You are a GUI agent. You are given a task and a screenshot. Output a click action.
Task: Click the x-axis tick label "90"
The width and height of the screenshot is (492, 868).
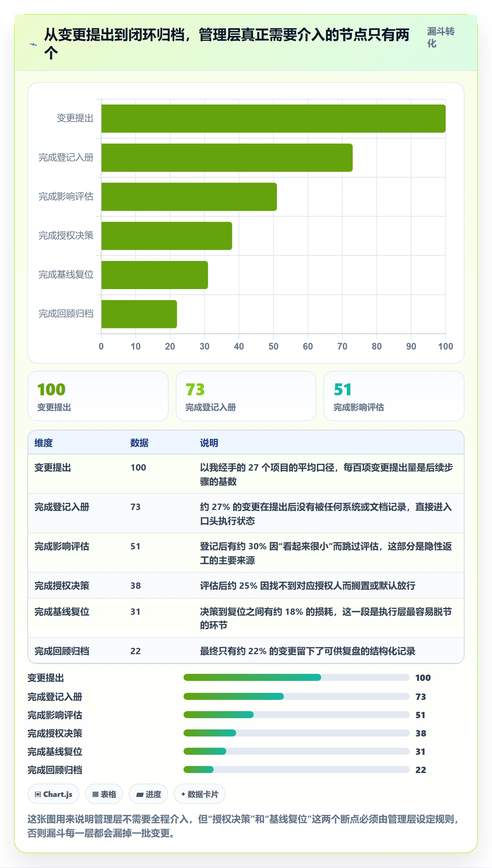tap(411, 346)
